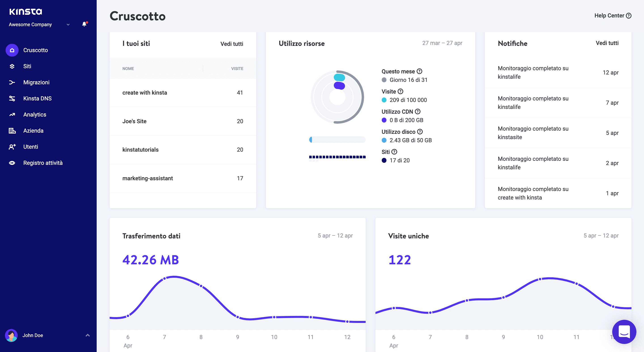Click the disk usage progress bar
This screenshot has width=644, height=352.
pos(337,140)
